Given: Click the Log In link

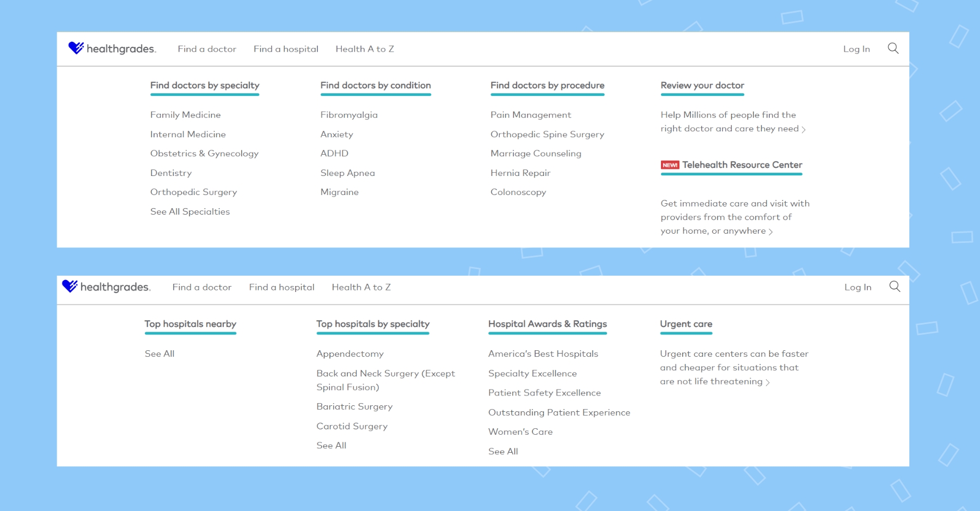Looking at the screenshot, I should 856,48.
